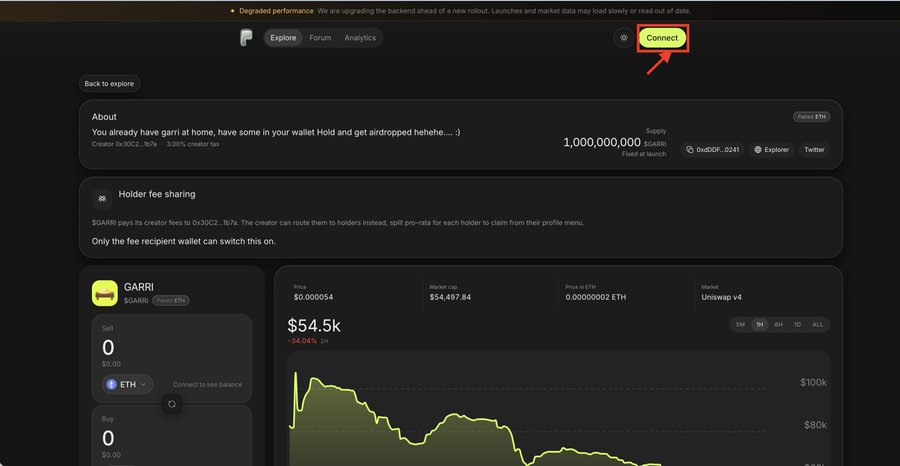Open the Analytics tab

(x=360, y=38)
